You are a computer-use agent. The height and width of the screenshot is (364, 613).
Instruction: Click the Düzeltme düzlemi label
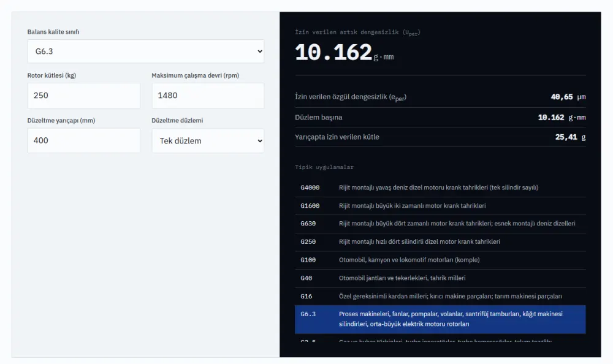[177, 121]
